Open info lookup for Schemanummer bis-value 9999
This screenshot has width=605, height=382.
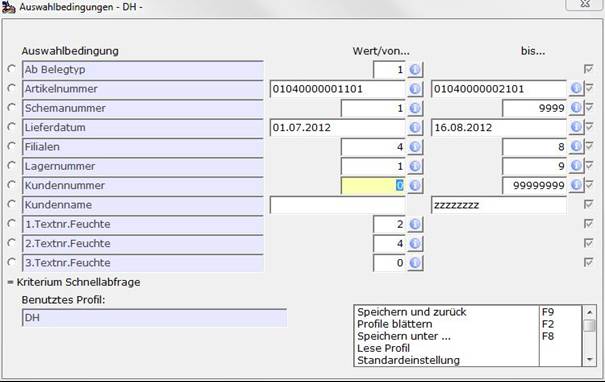[576, 108]
